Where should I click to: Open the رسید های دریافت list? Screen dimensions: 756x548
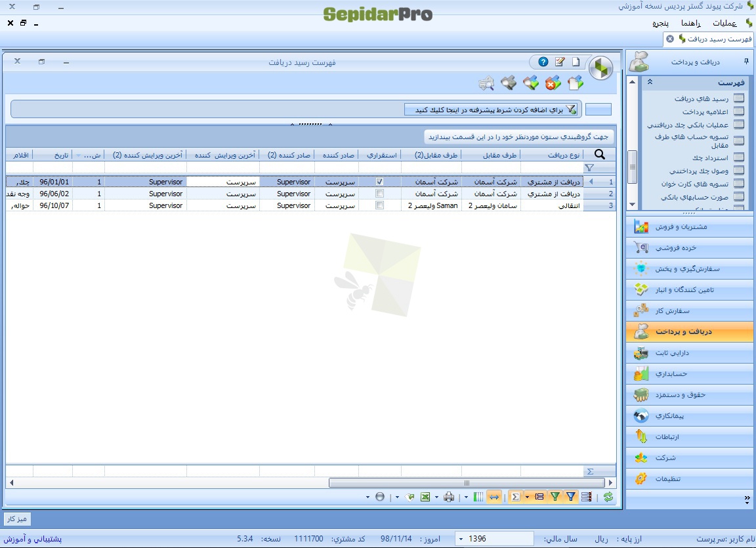pyautogui.click(x=702, y=99)
